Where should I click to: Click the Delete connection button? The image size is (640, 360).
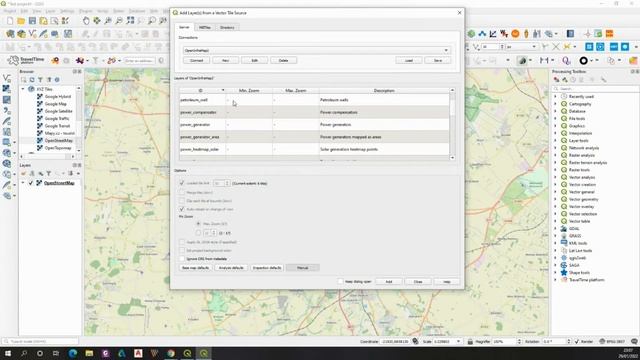tap(283, 60)
